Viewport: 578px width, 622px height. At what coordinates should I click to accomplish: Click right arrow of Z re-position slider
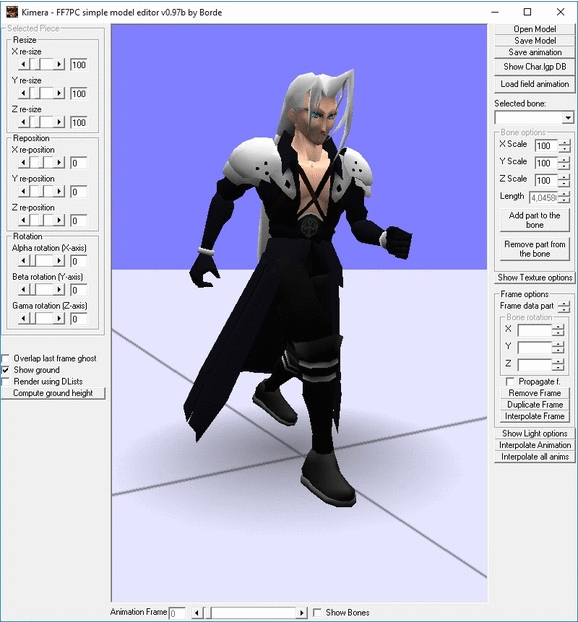coord(59,220)
